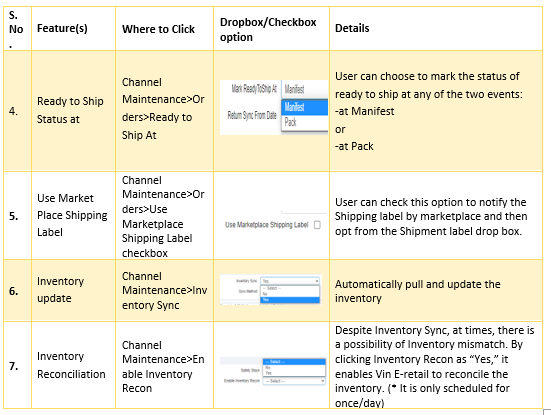Choose -- Select -- in Inventory Sync list
The image size is (551, 415).
[x=290, y=288]
